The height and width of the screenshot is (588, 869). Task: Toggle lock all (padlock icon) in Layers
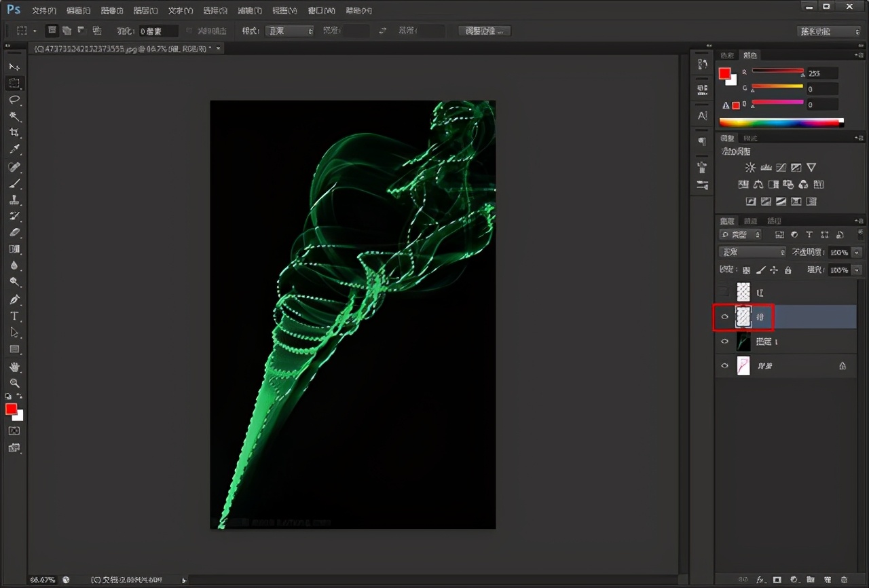[x=788, y=270]
